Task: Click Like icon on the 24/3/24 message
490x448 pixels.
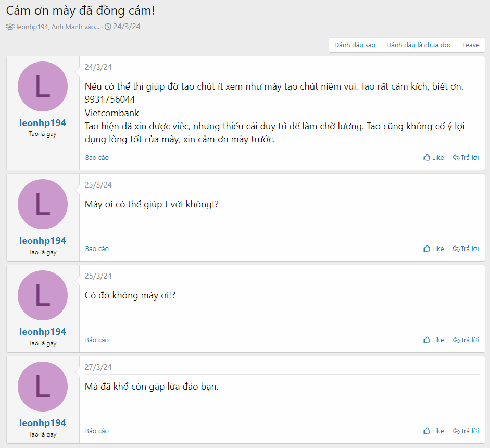Action: point(427,157)
